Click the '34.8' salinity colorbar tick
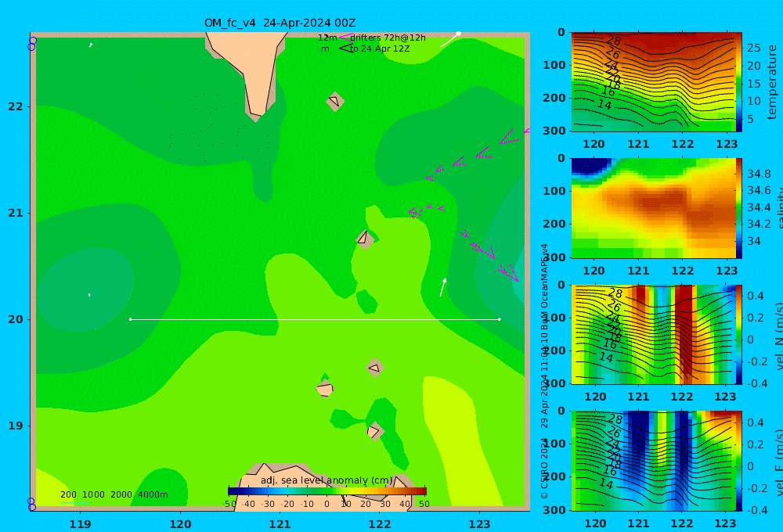 759,174
